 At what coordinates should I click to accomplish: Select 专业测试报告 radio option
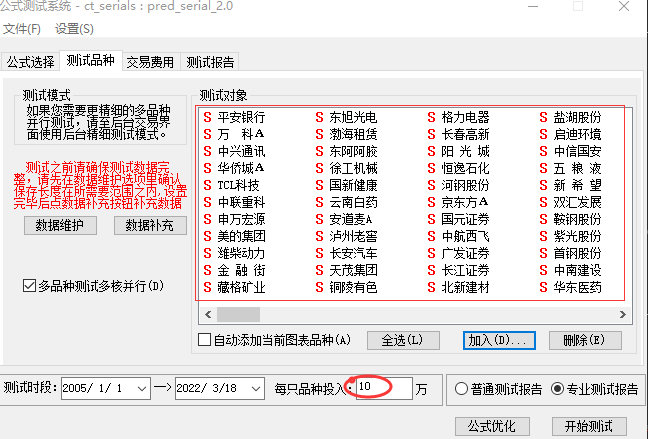(594, 389)
